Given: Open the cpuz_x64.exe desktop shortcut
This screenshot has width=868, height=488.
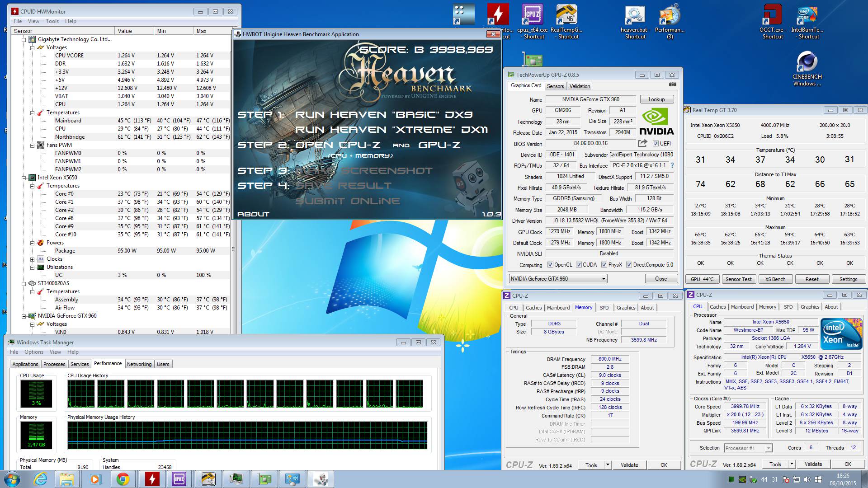Looking at the screenshot, I should coord(533,21).
